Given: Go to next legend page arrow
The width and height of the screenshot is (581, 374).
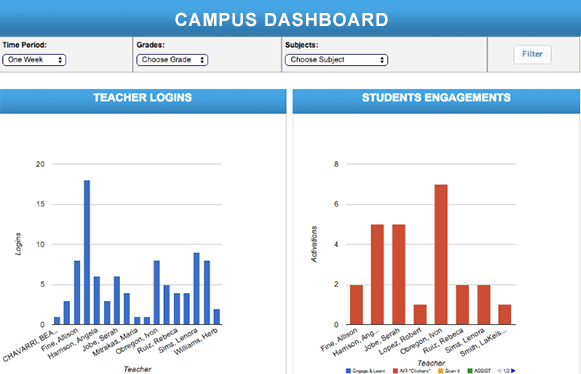Looking at the screenshot, I should coord(513,371).
